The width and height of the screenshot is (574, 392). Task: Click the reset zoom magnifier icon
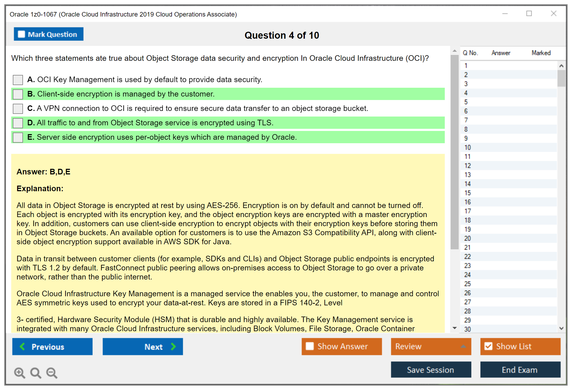click(x=36, y=373)
